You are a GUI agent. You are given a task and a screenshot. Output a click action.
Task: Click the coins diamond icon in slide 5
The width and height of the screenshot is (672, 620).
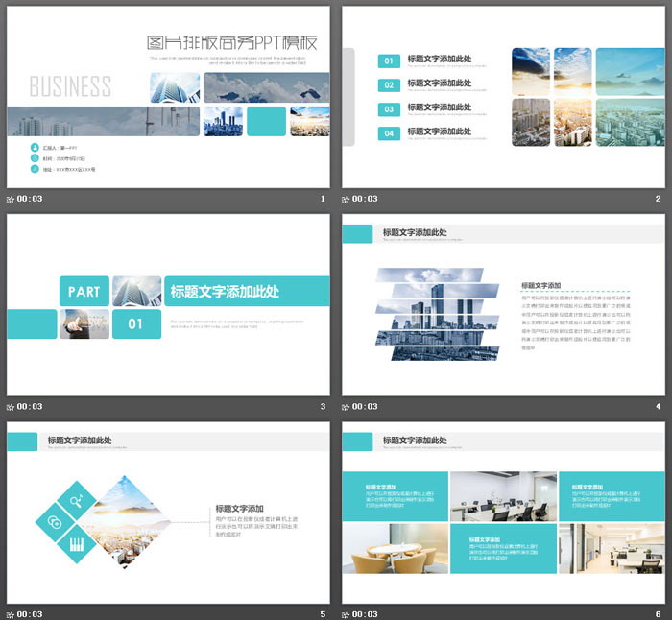[x=55, y=521]
